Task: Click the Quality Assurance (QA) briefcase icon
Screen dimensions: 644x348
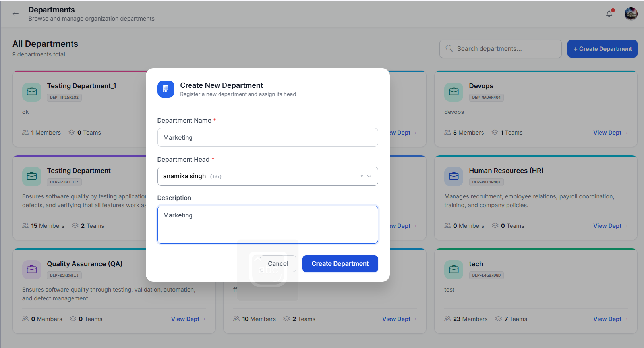Action: [32, 270]
